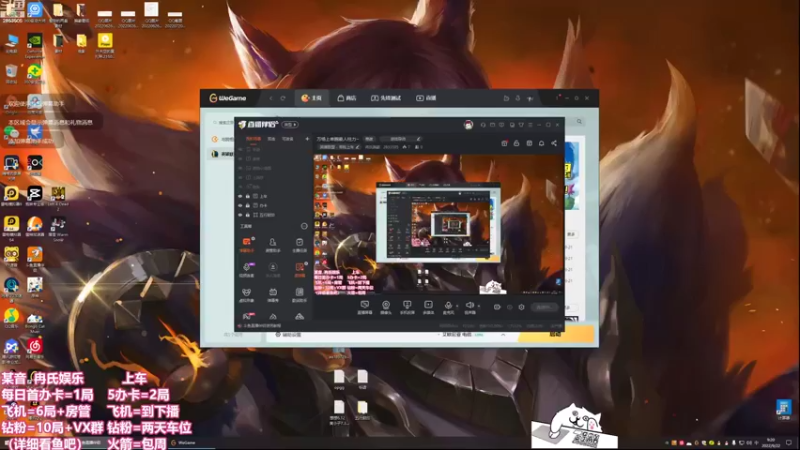This screenshot has height=450, width=800.
Task: Click the WeGame search magnifier icon
Action: tap(579, 121)
